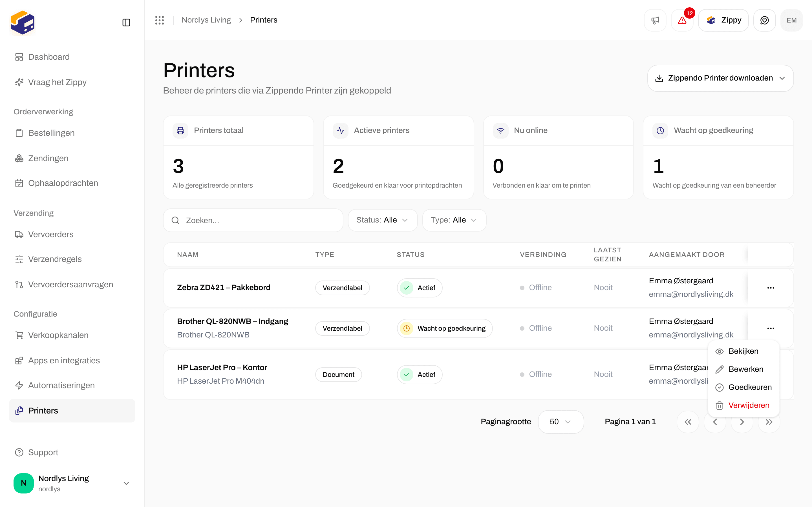Open the announcements megaphone icon

pyautogui.click(x=655, y=21)
